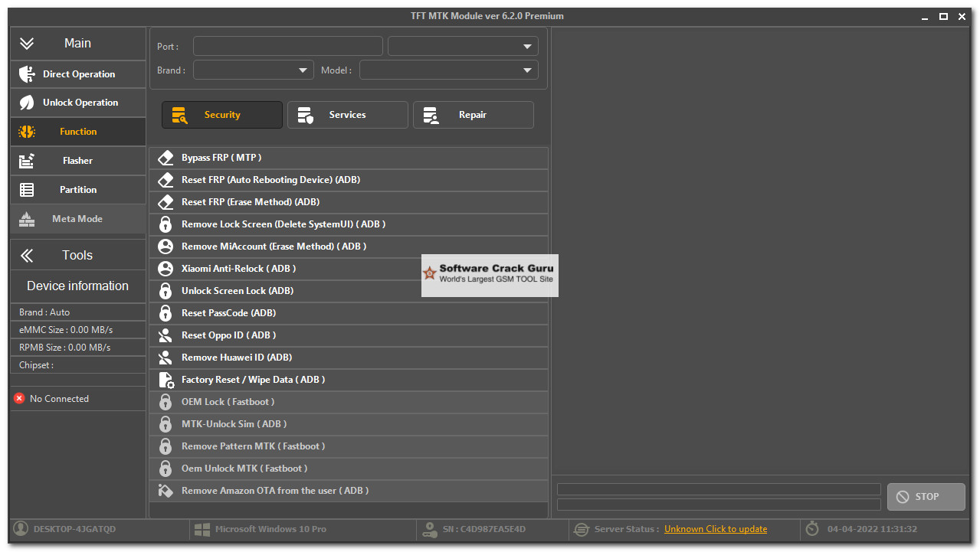The height and width of the screenshot is (552, 980).
Task: Click the STOP button
Action: [x=926, y=497]
